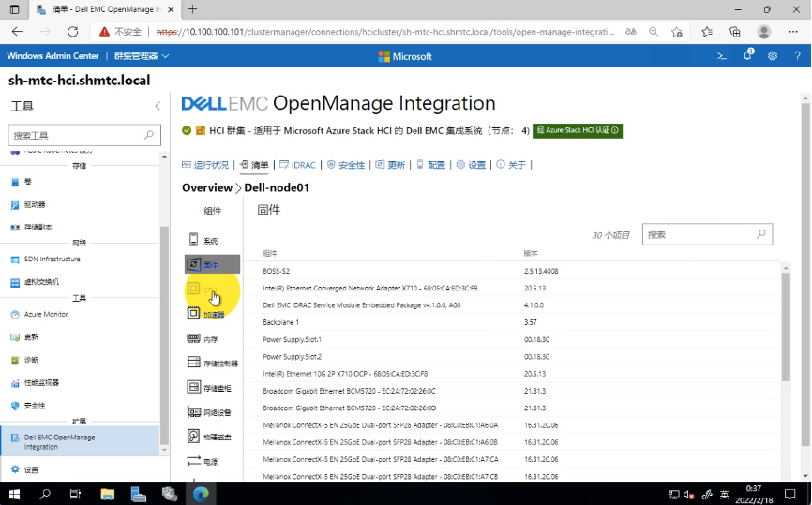
Task: Open header settings gear icon
Action: tap(772, 56)
